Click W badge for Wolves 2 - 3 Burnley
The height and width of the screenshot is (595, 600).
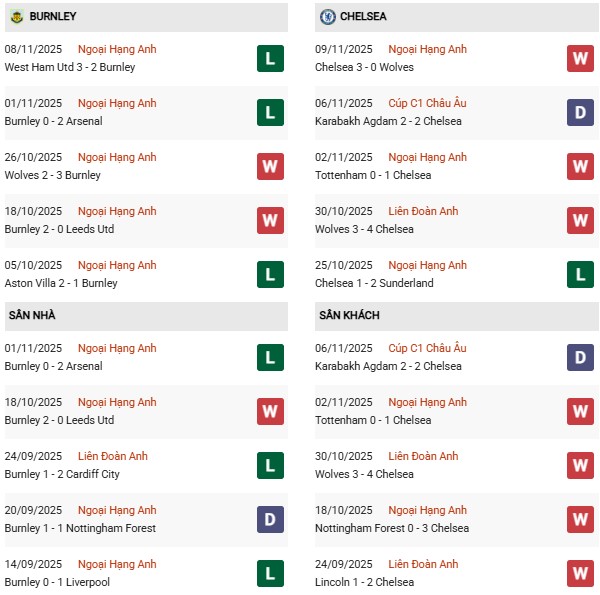click(270, 167)
